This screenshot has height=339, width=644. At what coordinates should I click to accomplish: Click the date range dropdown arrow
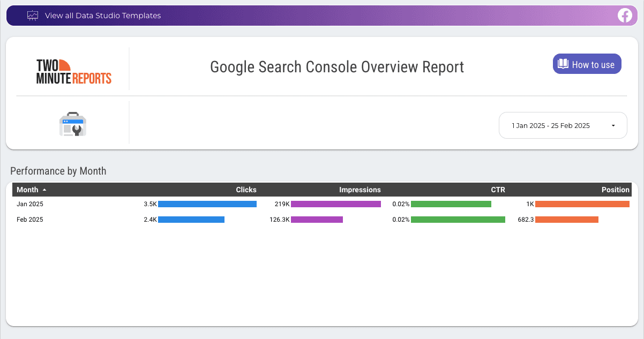click(x=613, y=126)
